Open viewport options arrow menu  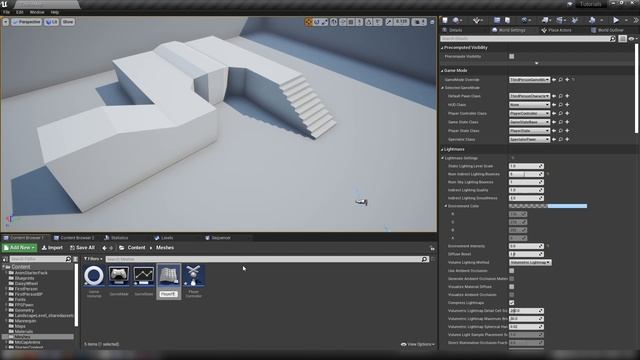[x=6, y=22]
